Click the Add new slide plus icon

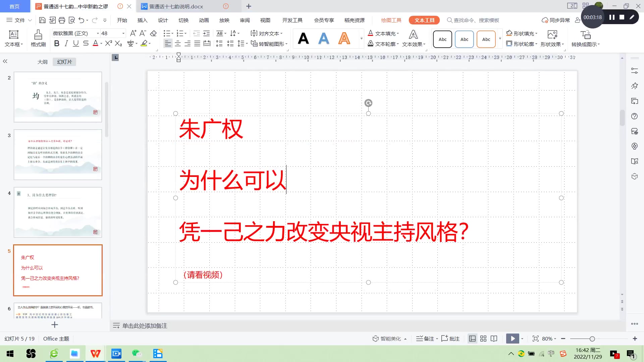click(x=55, y=324)
